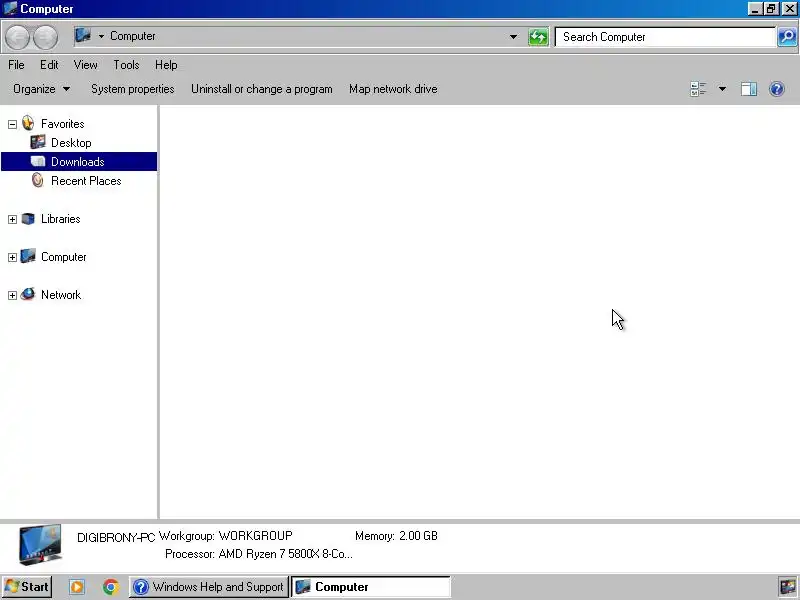The height and width of the screenshot is (600, 800).
Task: Click the Recent Places icon
Action: (38, 180)
